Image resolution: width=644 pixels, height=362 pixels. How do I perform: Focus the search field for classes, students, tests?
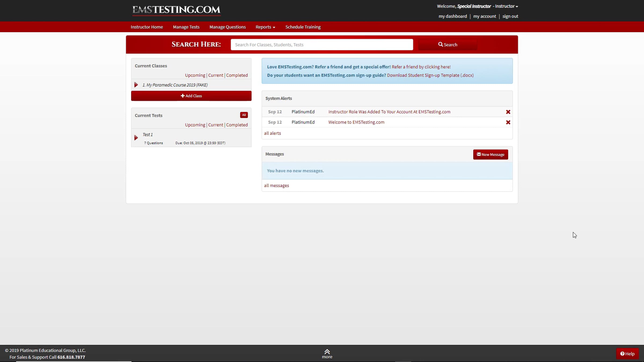pyautogui.click(x=322, y=45)
